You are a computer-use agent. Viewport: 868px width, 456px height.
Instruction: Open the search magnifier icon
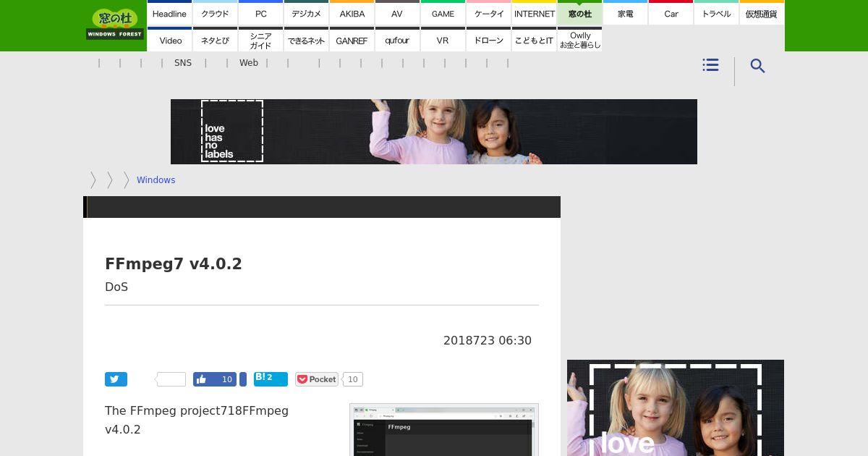point(757,66)
